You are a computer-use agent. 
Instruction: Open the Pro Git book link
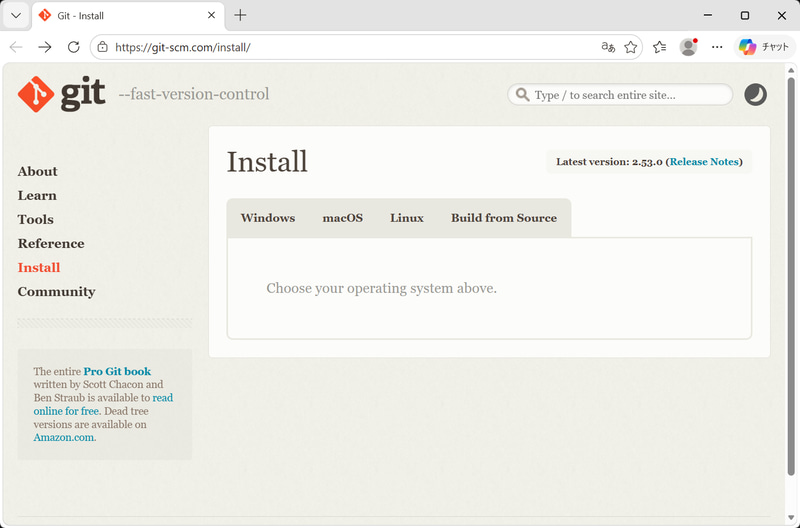point(117,371)
